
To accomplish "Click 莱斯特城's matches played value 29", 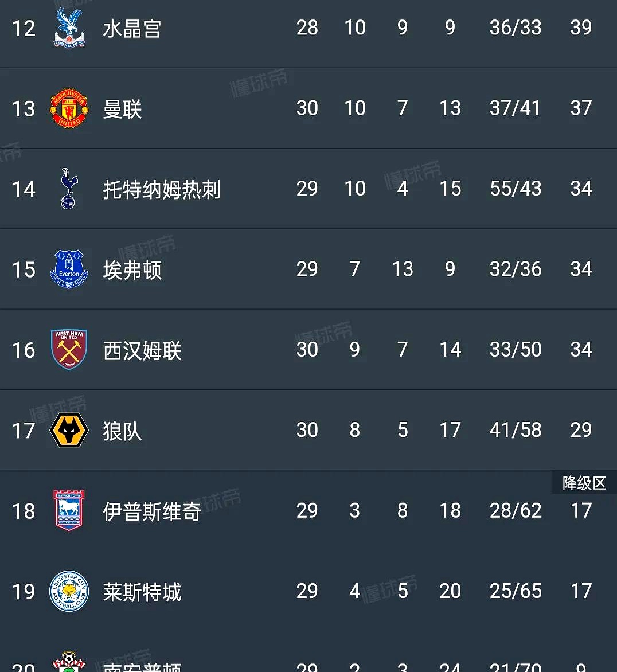I will (308, 592).
